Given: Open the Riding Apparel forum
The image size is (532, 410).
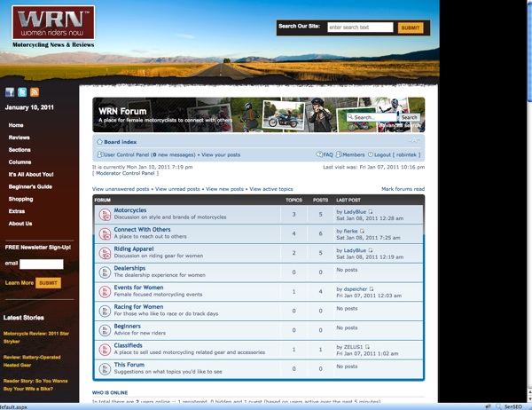Looking at the screenshot, I should point(134,248).
